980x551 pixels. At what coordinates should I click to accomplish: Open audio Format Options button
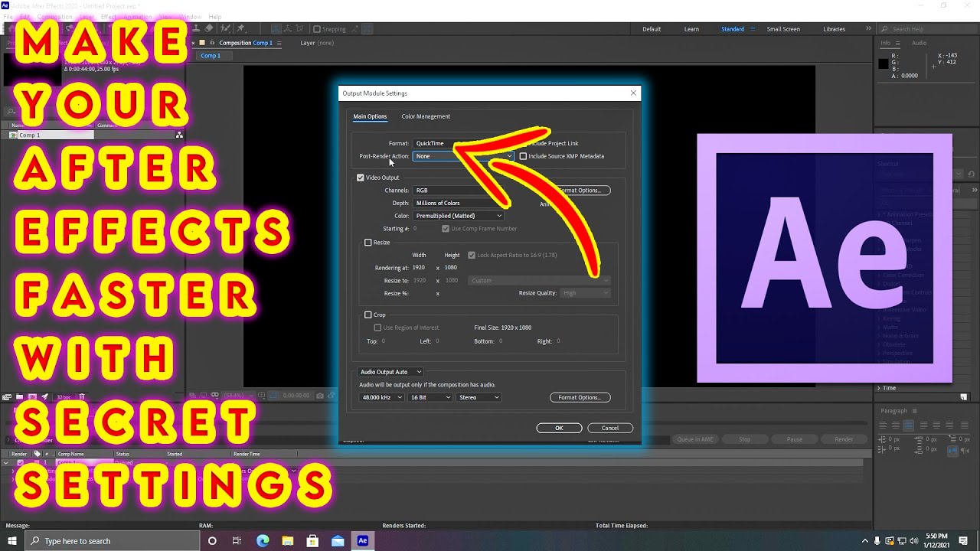click(x=580, y=397)
